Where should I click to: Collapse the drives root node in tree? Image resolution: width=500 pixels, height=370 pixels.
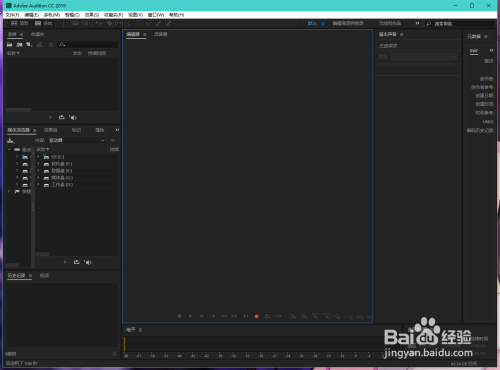9,150
